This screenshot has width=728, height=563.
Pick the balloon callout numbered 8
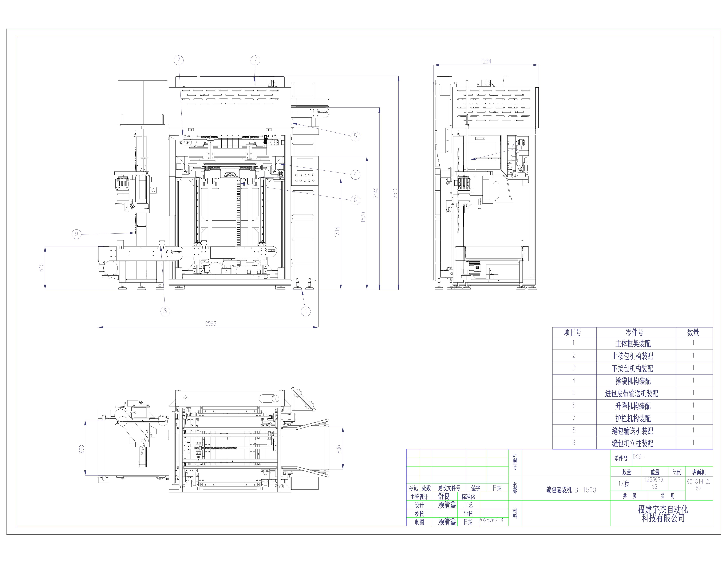click(x=165, y=311)
